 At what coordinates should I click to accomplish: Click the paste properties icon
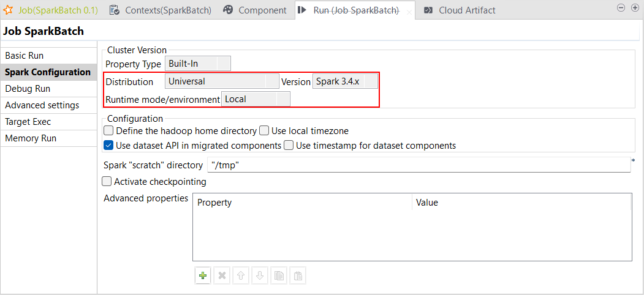(297, 276)
